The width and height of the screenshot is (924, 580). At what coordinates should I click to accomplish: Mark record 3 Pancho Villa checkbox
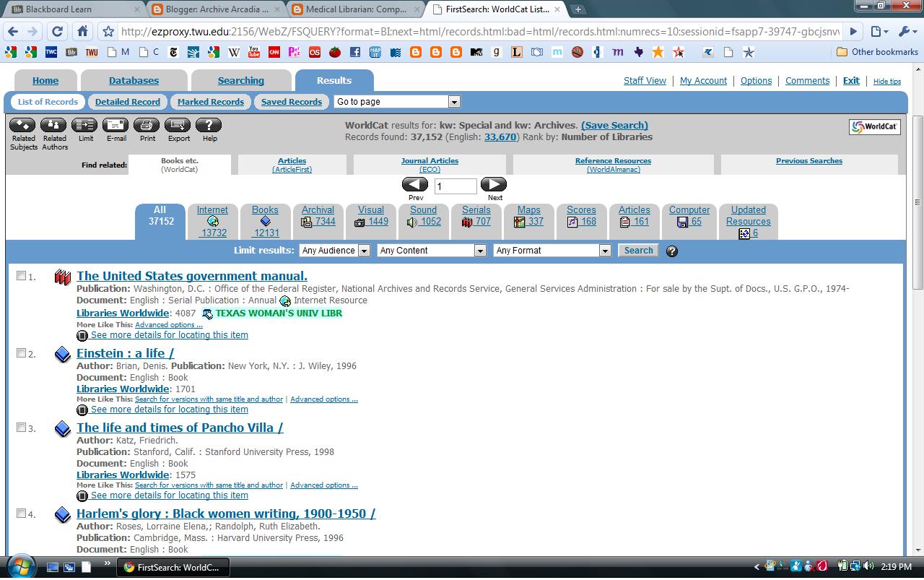(x=22, y=428)
